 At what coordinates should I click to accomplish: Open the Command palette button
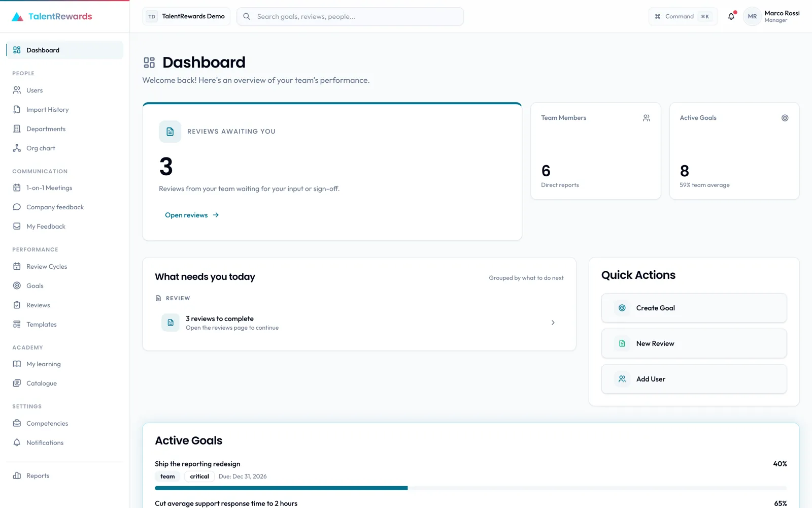pyautogui.click(x=683, y=16)
